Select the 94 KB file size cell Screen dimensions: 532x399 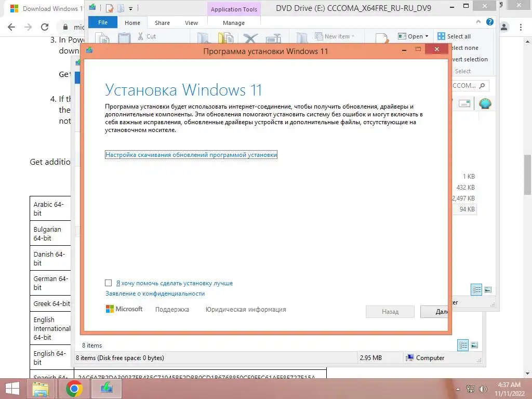467,209
